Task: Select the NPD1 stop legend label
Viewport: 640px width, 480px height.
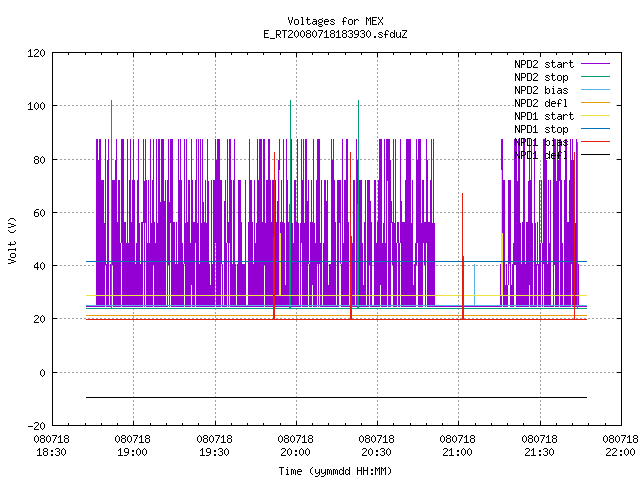Action: [x=541, y=129]
